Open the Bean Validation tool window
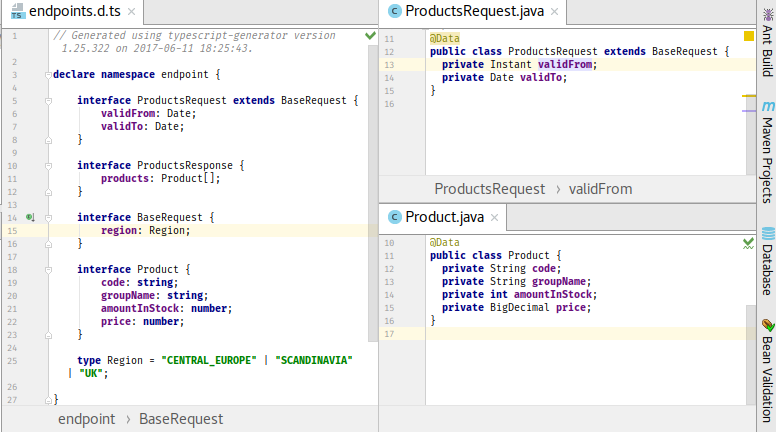The image size is (776, 432). pyautogui.click(x=767, y=371)
